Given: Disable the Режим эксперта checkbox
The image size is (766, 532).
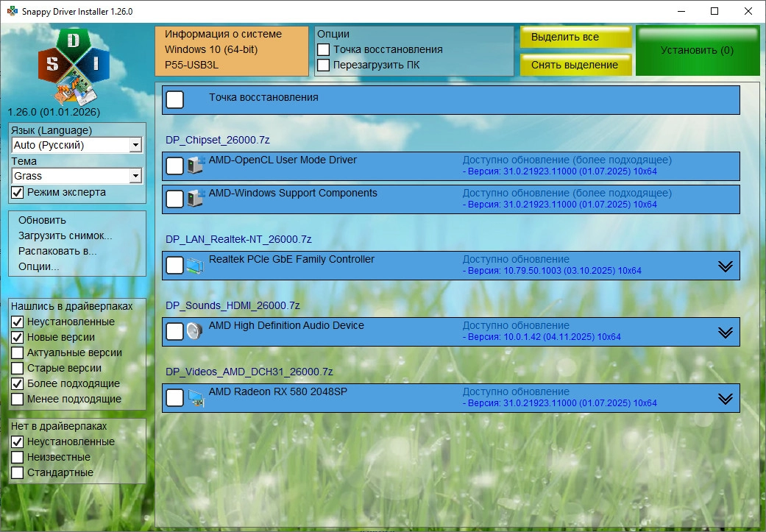Looking at the screenshot, I should [x=18, y=193].
